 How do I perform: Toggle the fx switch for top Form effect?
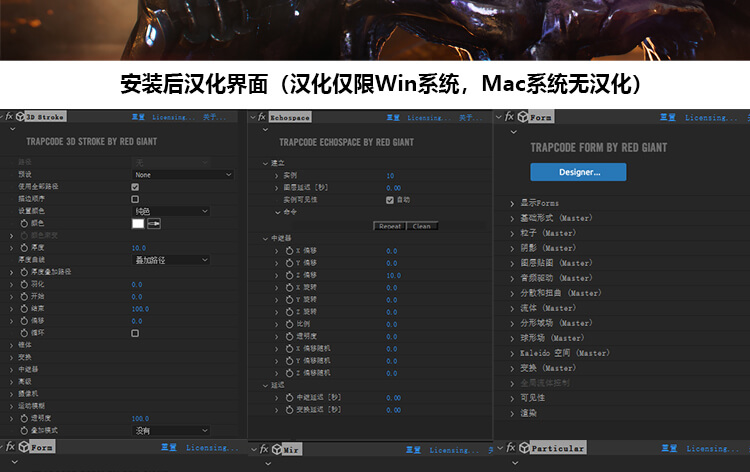[510, 116]
